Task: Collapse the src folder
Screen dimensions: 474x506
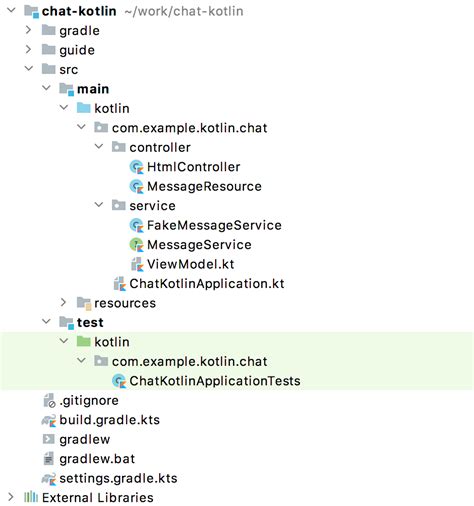Action: tap(29, 69)
